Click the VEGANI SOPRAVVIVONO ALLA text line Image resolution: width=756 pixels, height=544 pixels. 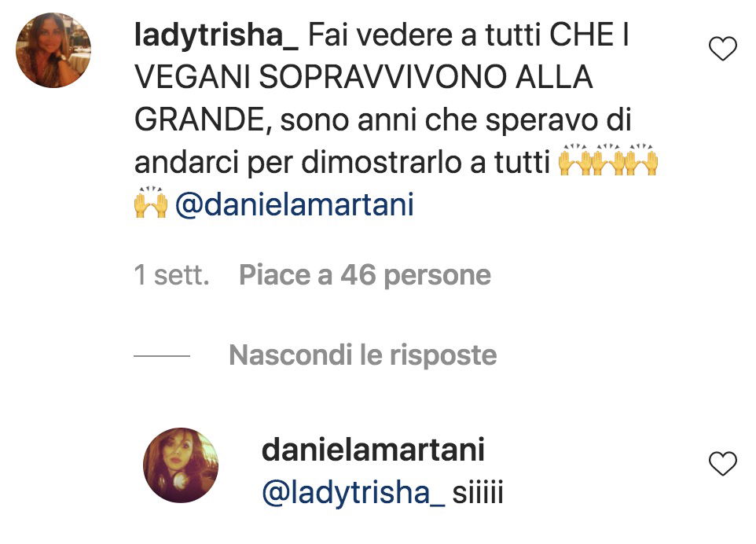[364, 77]
